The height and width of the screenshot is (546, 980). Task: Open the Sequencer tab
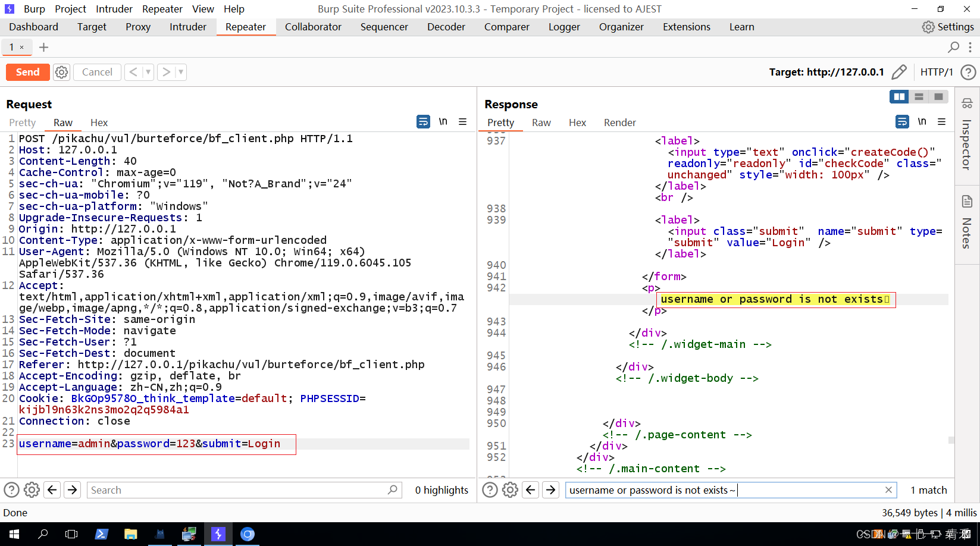point(384,27)
